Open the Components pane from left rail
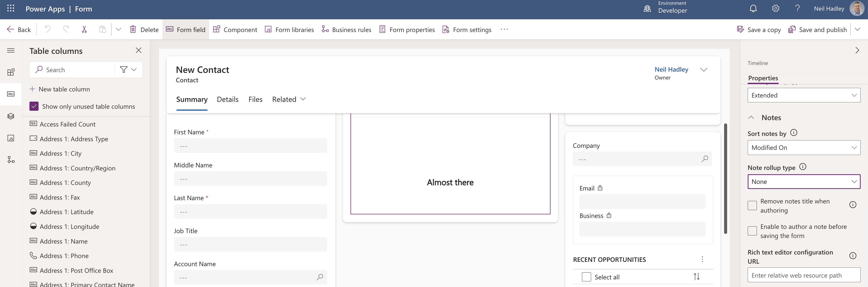 coord(11,72)
